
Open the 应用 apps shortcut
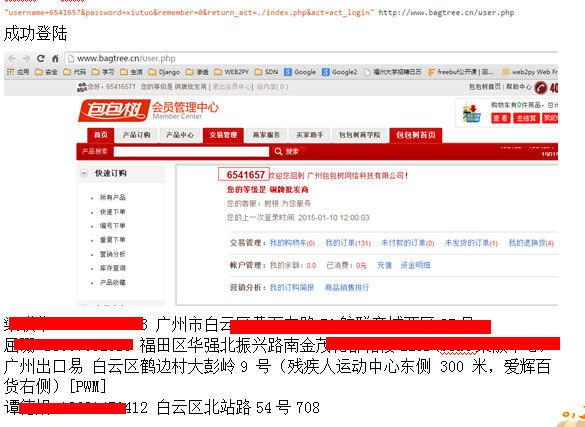[18, 72]
